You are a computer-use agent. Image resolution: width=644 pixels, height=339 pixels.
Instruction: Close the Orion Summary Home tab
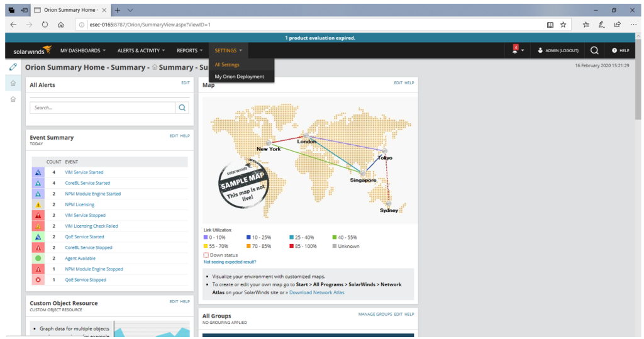[x=104, y=10]
